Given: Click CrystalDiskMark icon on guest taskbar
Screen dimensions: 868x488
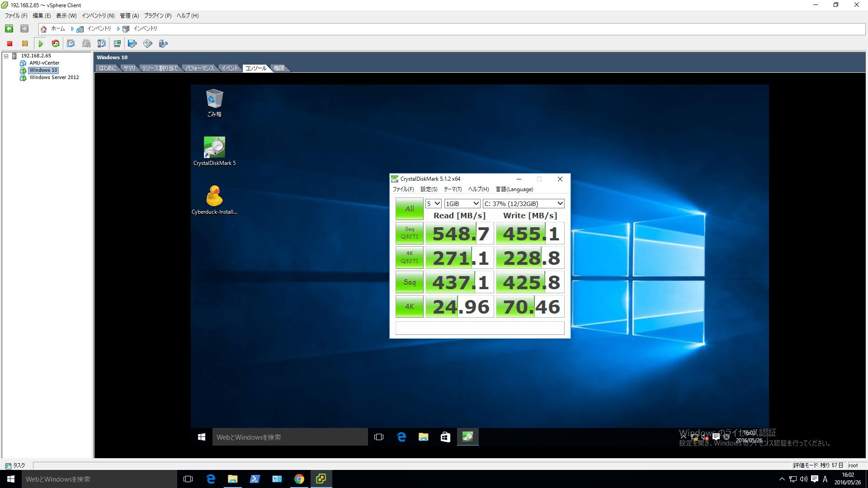Looking at the screenshot, I should [467, 437].
